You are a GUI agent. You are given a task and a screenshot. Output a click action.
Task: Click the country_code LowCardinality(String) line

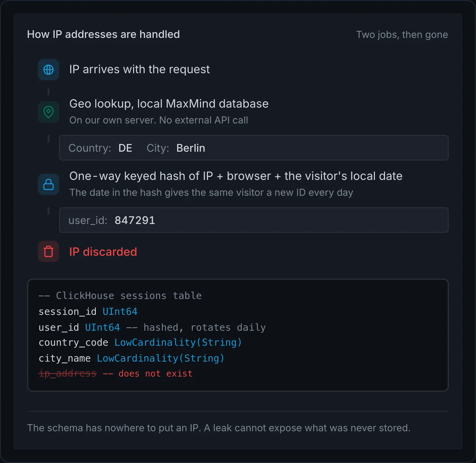click(x=140, y=343)
